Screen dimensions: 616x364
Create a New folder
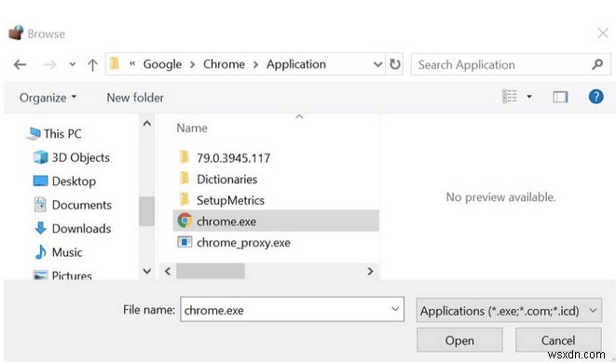coord(135,98)
